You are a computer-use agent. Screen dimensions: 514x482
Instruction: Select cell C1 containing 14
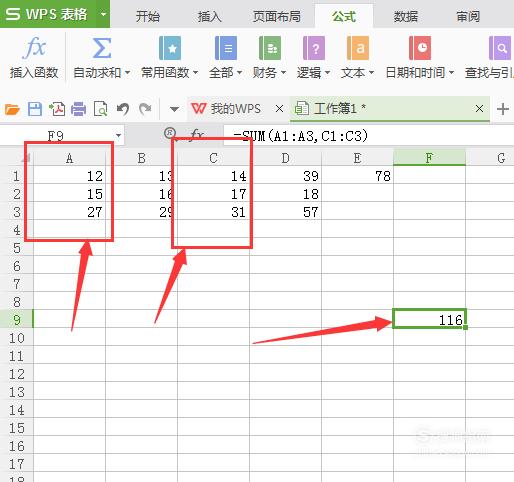[213, 176]
